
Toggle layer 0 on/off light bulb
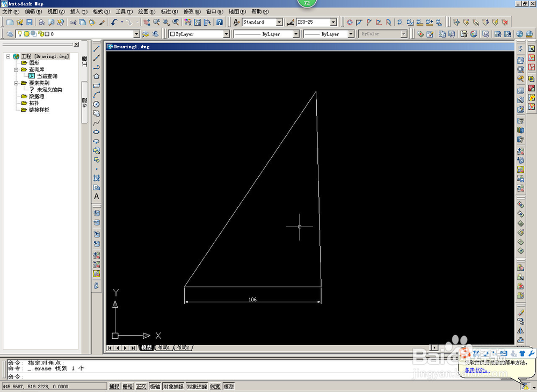point(20,33)
